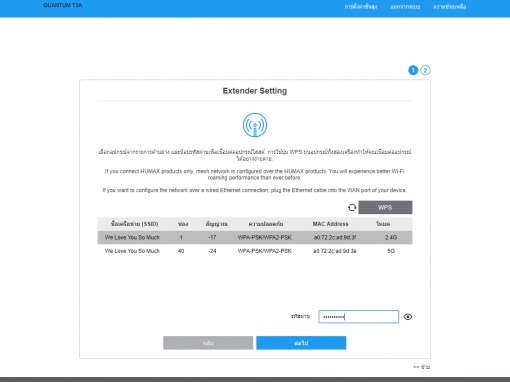Open the last top-bar menu link
The width and height of the screenshot is (510, 382).
coord(449,7)
